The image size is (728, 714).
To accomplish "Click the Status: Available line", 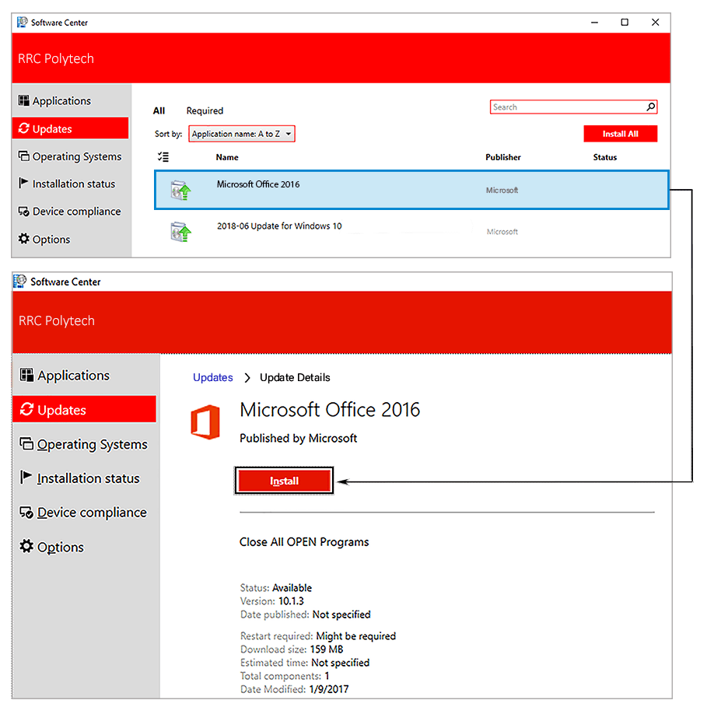I will point(276,588).
